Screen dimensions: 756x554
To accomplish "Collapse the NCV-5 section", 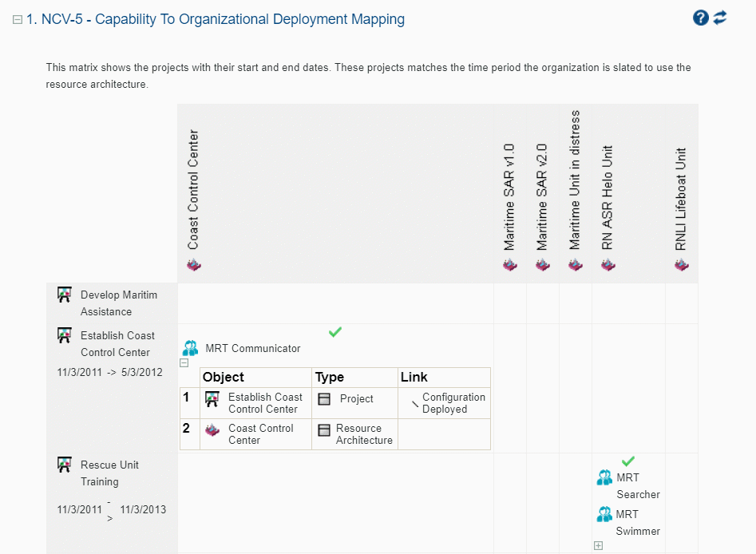I will coord(18,20).
